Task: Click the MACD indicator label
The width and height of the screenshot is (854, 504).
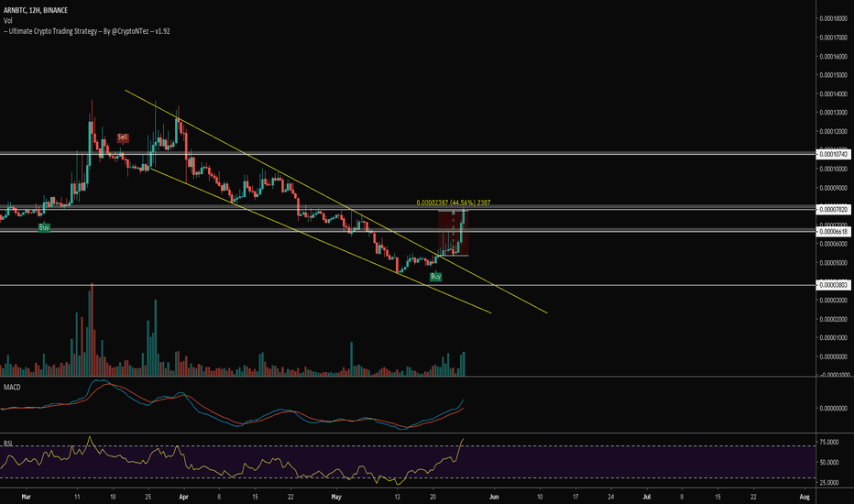Action: [x=12, y=388]
